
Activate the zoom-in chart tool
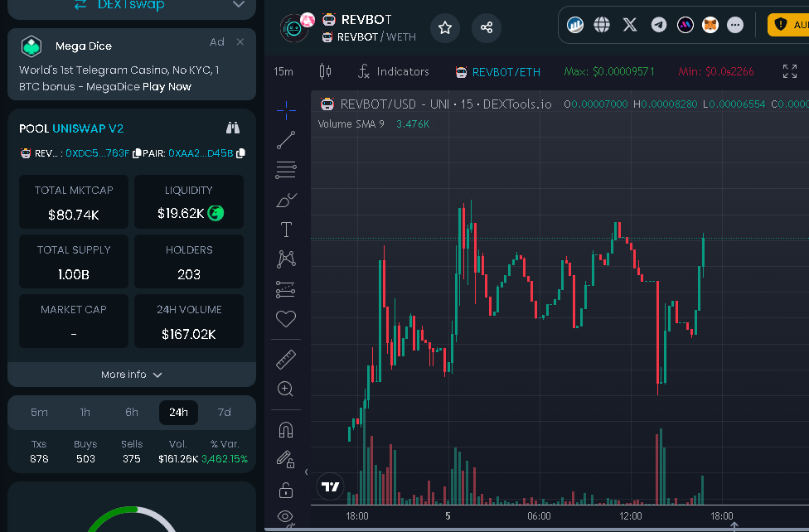[x=285, y=389]
